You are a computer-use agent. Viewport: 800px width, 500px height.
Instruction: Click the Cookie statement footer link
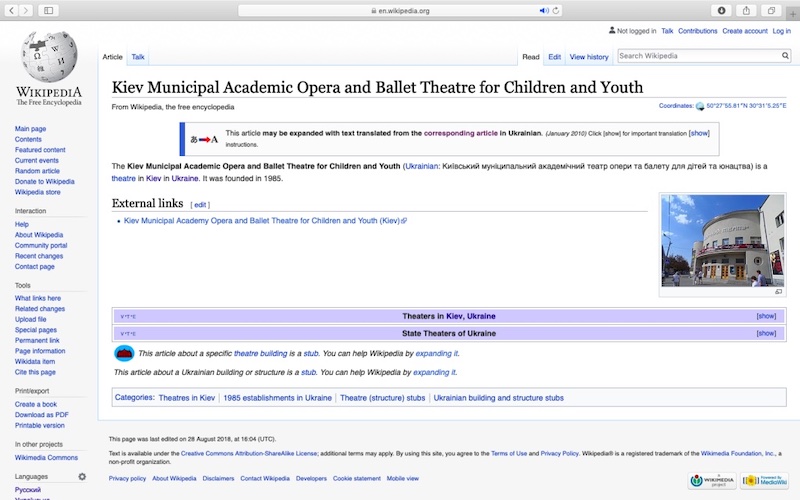(357, 479)
